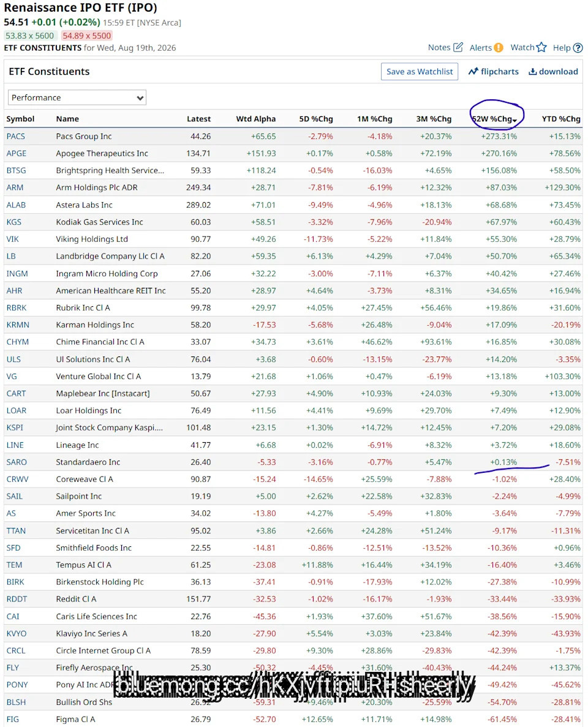Image resolution: width=588 pixels, height=727 pixels.
Task: Sort by YTD %Chg column header
Action: tap(561, 119)
